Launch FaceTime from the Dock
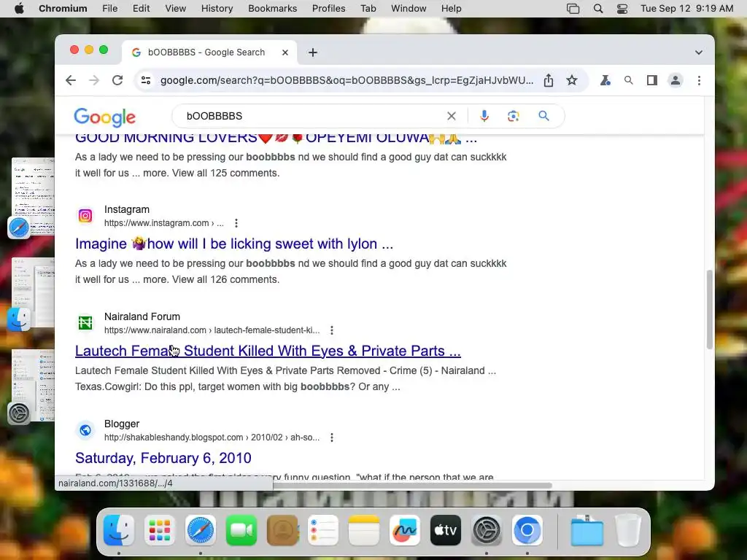747x560 pixels. 241,530
